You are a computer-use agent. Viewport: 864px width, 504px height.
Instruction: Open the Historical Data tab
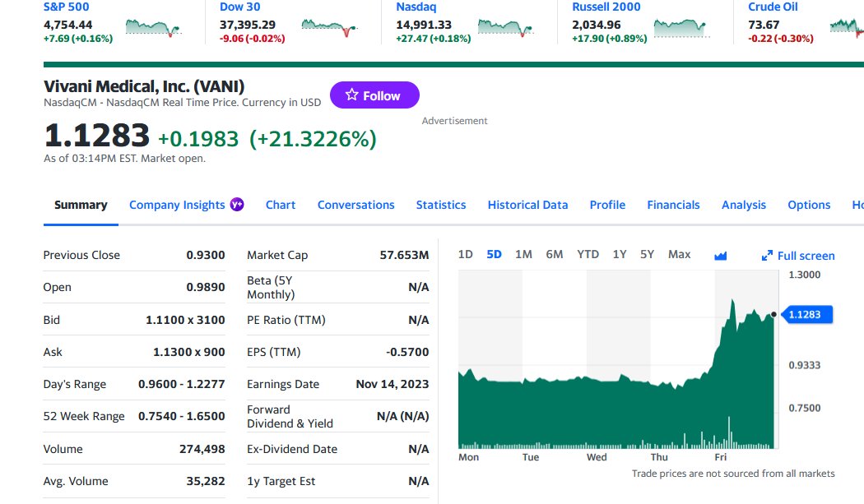coord(528,205)
